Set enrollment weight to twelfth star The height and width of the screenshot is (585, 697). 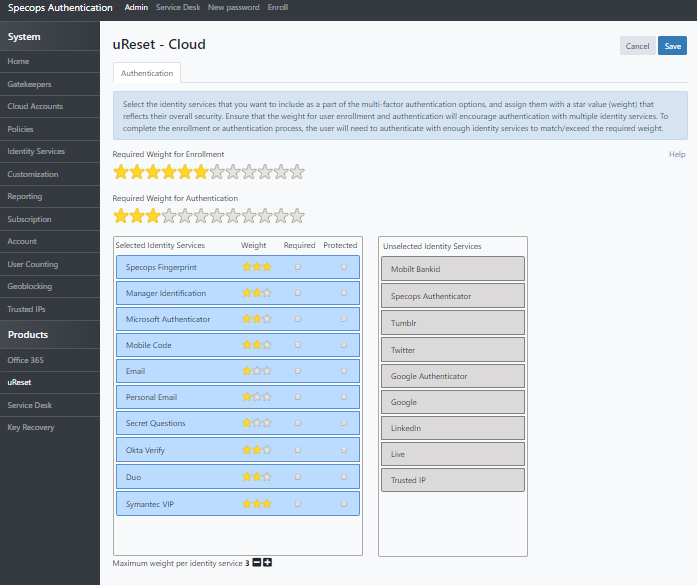297,172
